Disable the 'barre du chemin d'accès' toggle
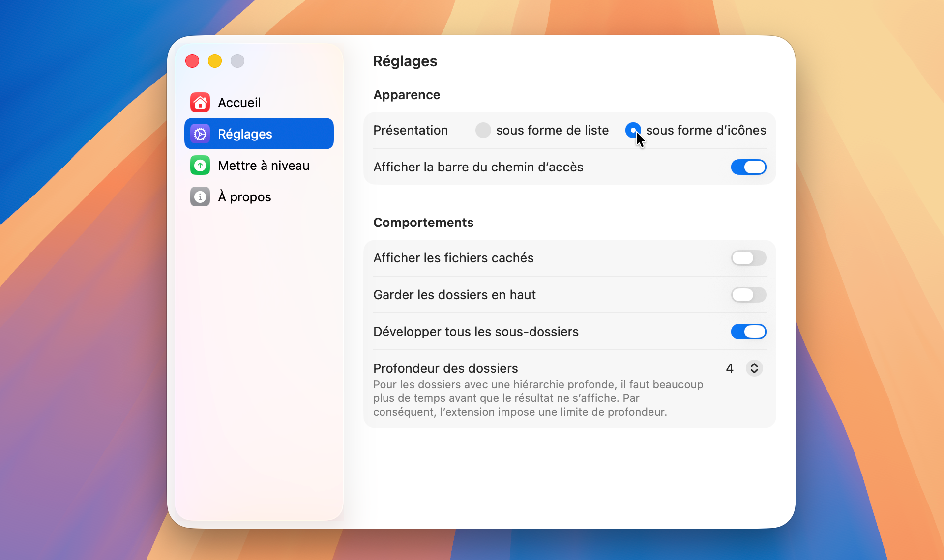The width and height of the screenshot is (944, 560). [x=748, y=167]
